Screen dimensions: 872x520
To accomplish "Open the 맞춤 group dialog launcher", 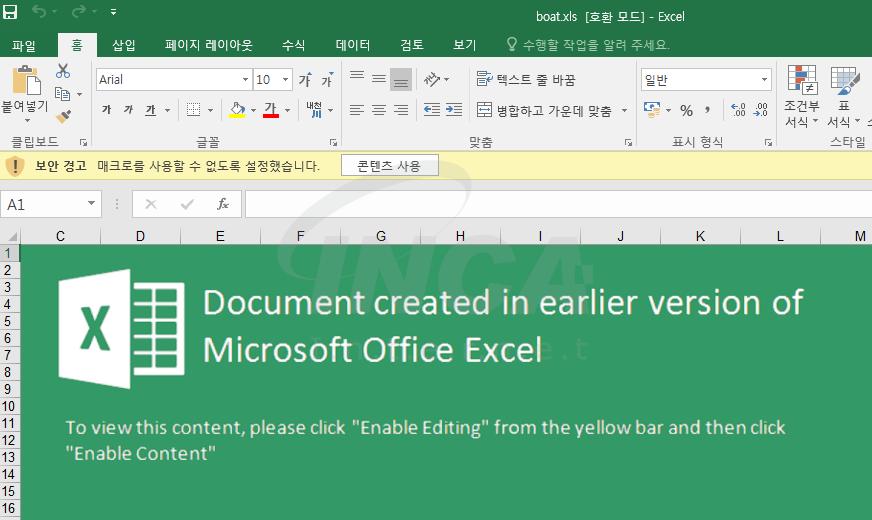I will pos(628,143).
